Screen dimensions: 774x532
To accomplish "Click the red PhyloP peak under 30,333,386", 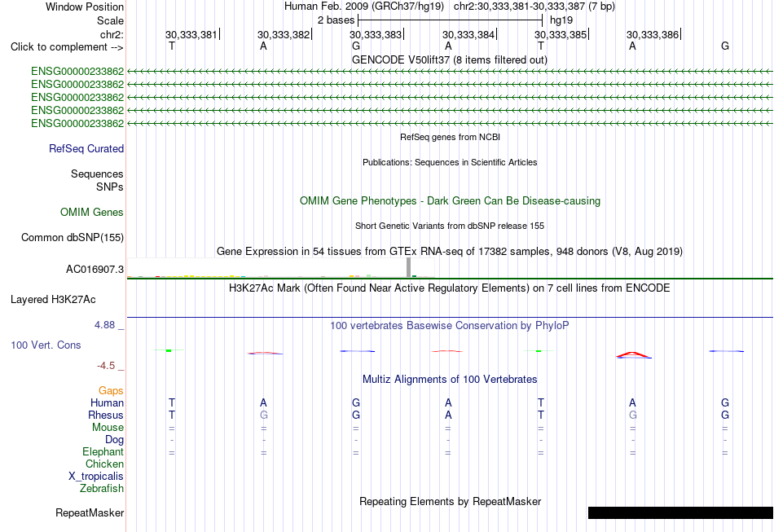I will tap(633, 354).
